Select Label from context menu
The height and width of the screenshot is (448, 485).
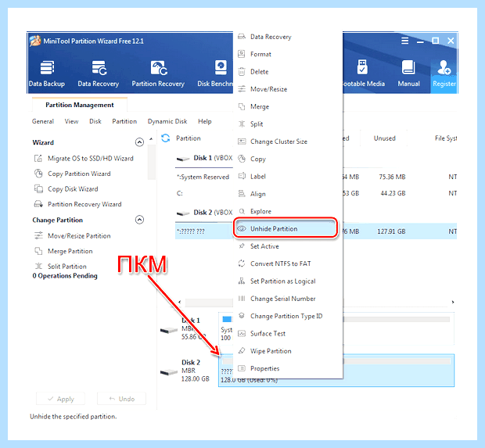point(288,177)
